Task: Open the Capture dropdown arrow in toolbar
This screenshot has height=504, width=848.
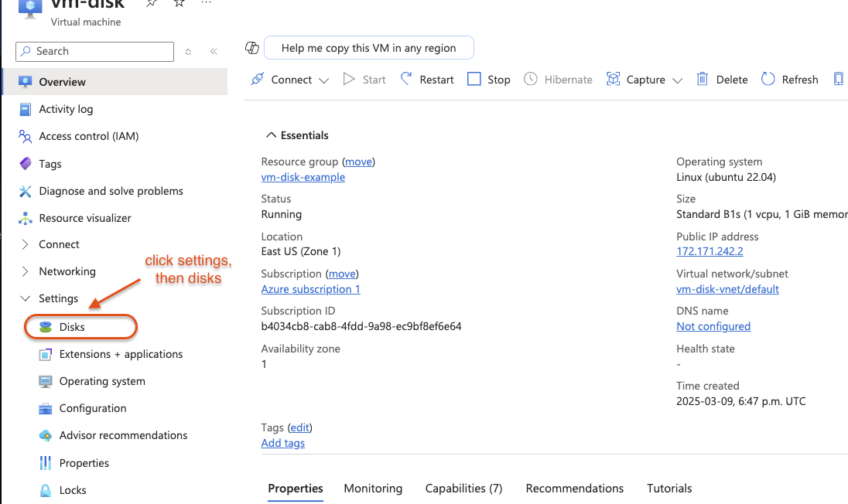Action: point(677,80)
